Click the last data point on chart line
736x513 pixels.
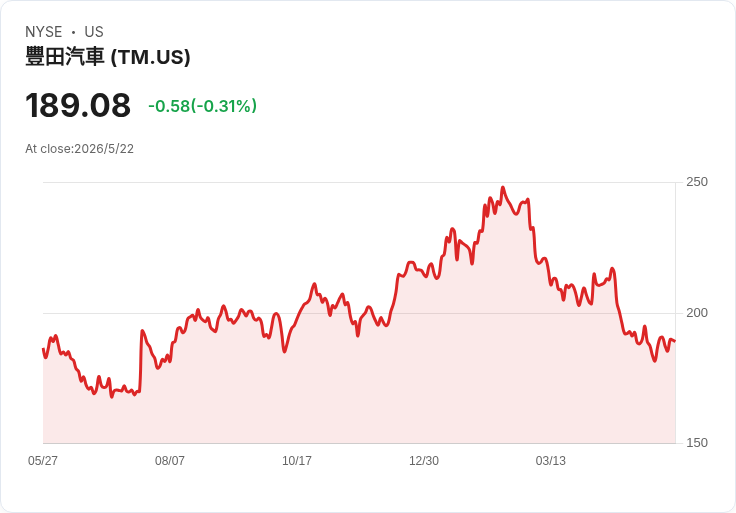point(675,341)
